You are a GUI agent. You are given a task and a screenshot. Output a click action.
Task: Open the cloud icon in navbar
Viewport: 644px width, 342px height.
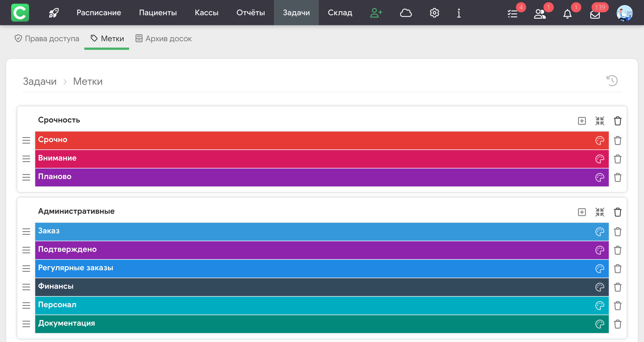click(x=406, y=13)
